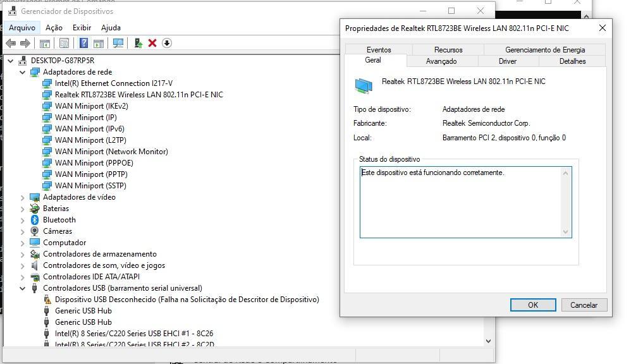Collapse the Adaptadores de rede branch
The height and width of the screenshot is (364, 631).
[23, 73]
